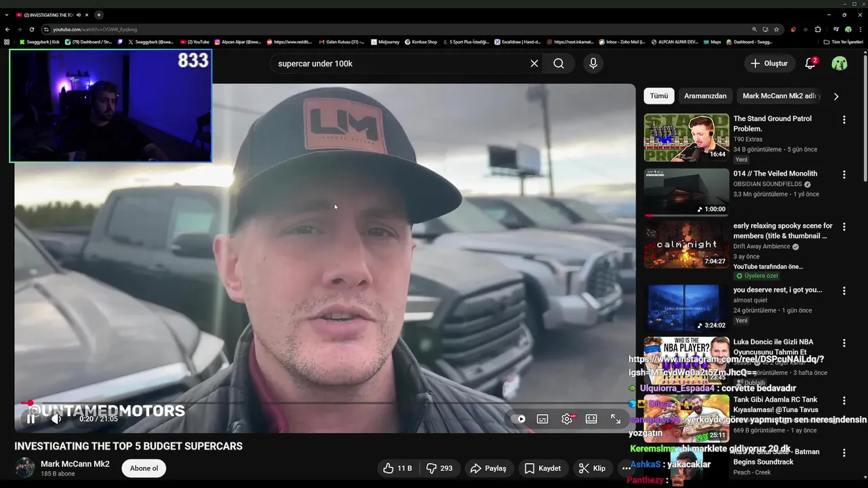Enter fullscreen mode in the player

pos(616,419)
